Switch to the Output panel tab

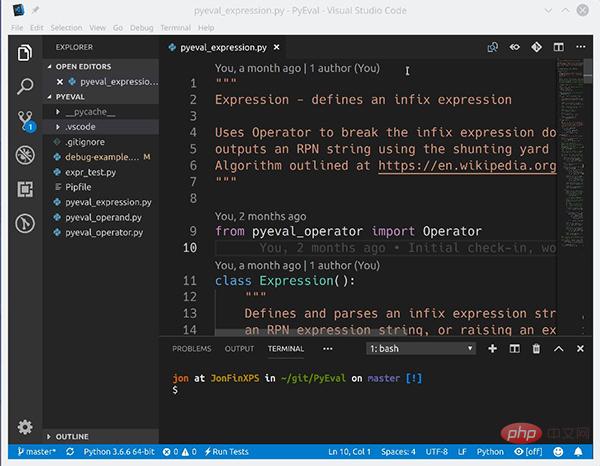point(239,349)
